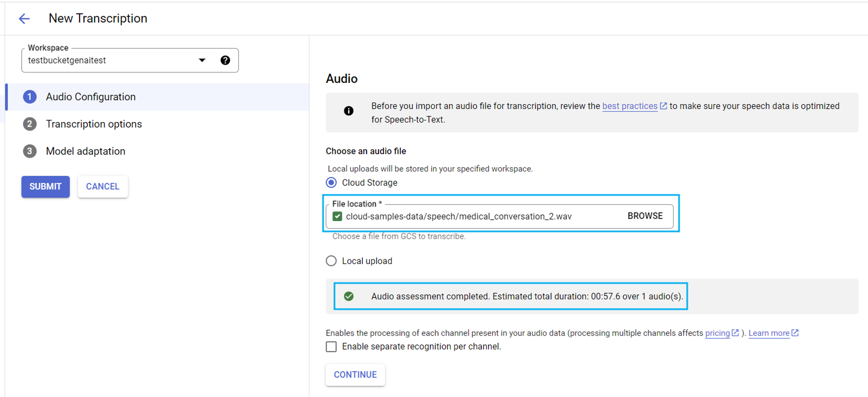The image size is (868, 397).
Task: Click external link icon next to pricing
Action: [735, 333]
